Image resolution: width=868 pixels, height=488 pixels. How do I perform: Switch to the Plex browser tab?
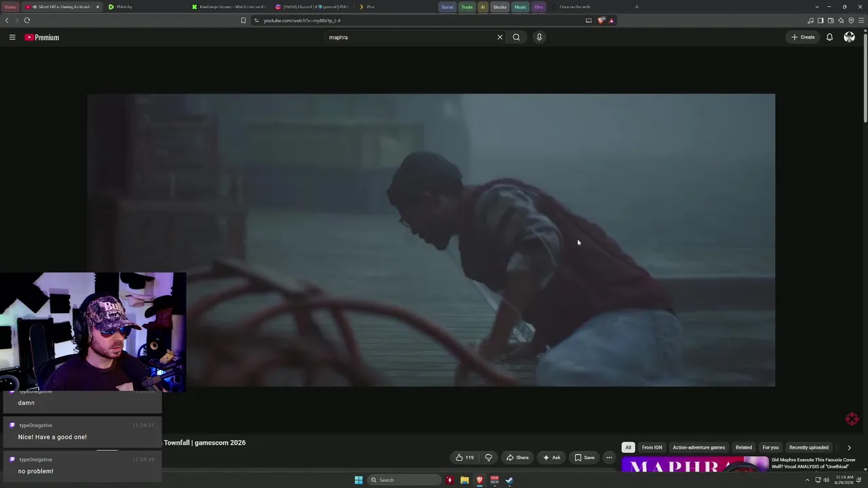click(367, 7)
